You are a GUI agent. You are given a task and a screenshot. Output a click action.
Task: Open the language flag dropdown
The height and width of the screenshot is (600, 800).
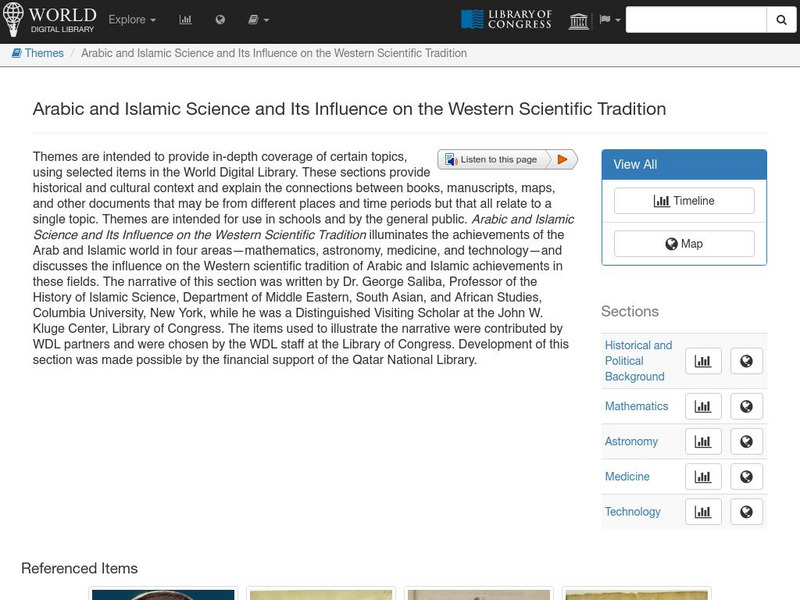click(603, 19)
